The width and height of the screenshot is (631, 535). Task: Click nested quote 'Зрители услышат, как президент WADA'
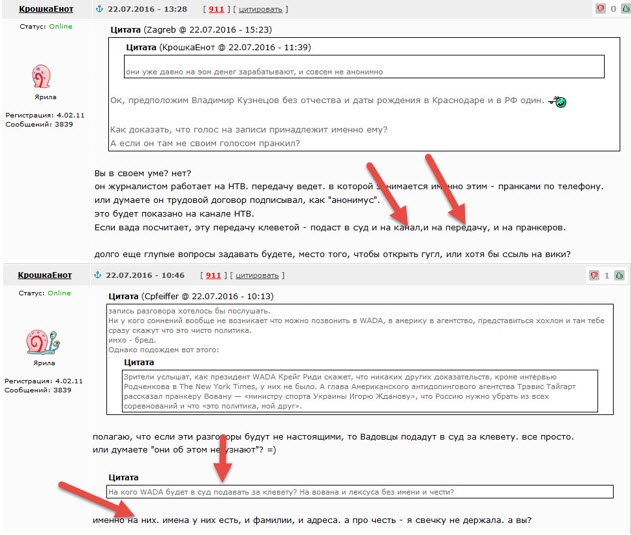[x=359, y=391]
